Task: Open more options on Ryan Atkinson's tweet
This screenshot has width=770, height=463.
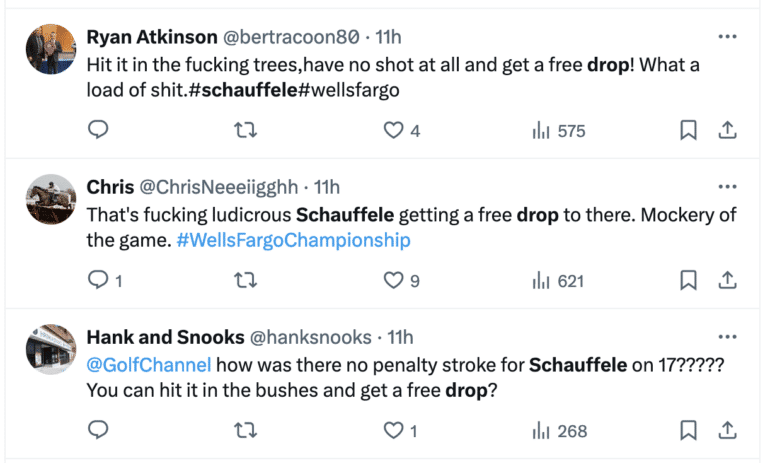Action: coord(727,37)
